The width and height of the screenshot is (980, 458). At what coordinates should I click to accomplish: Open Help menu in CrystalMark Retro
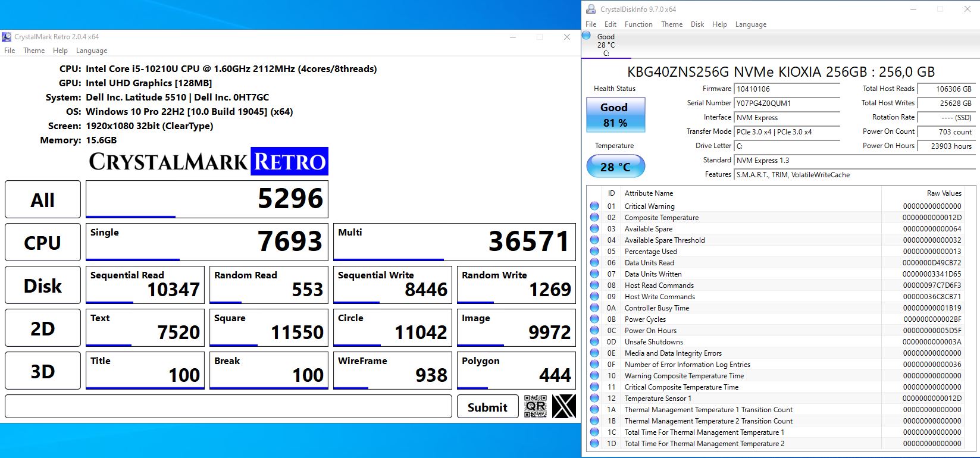click(60, 51)
